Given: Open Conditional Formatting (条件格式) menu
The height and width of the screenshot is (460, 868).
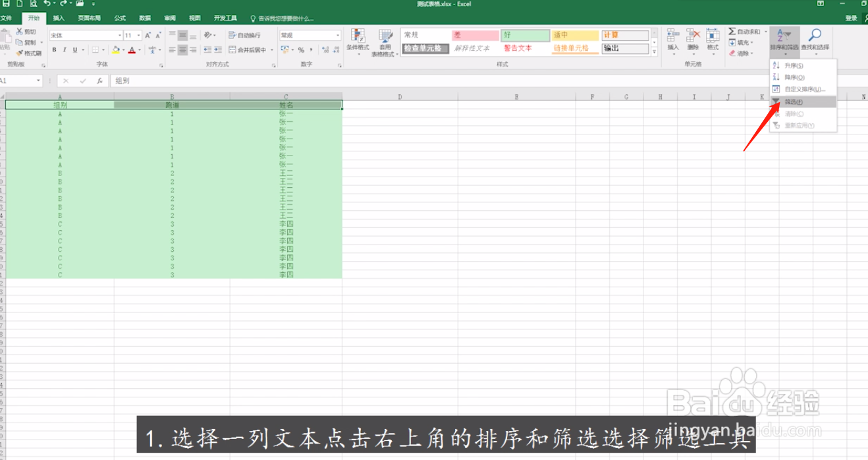Looking at the screenshot, I should tap(358, 42).
